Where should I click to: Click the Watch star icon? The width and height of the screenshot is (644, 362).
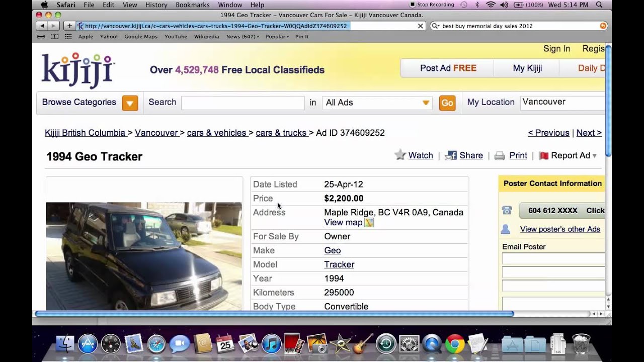coord(400,155)
